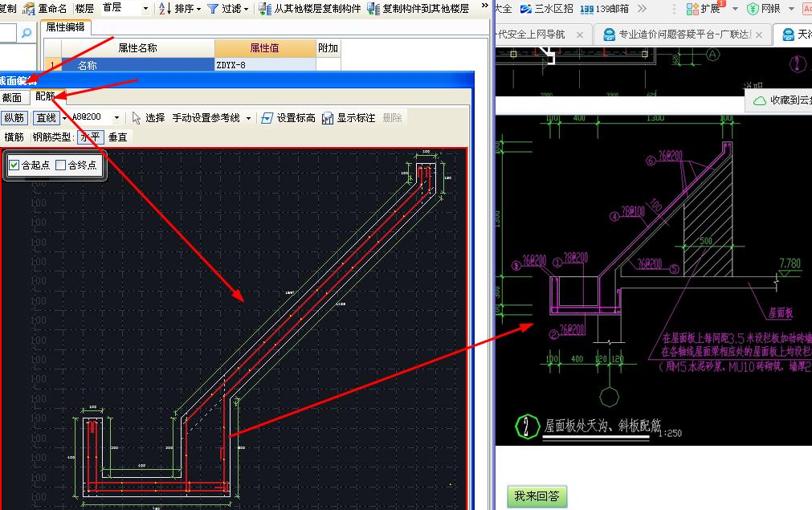
Task: Click the select (选择) arrow cursor icon
Action: [137, 118]
